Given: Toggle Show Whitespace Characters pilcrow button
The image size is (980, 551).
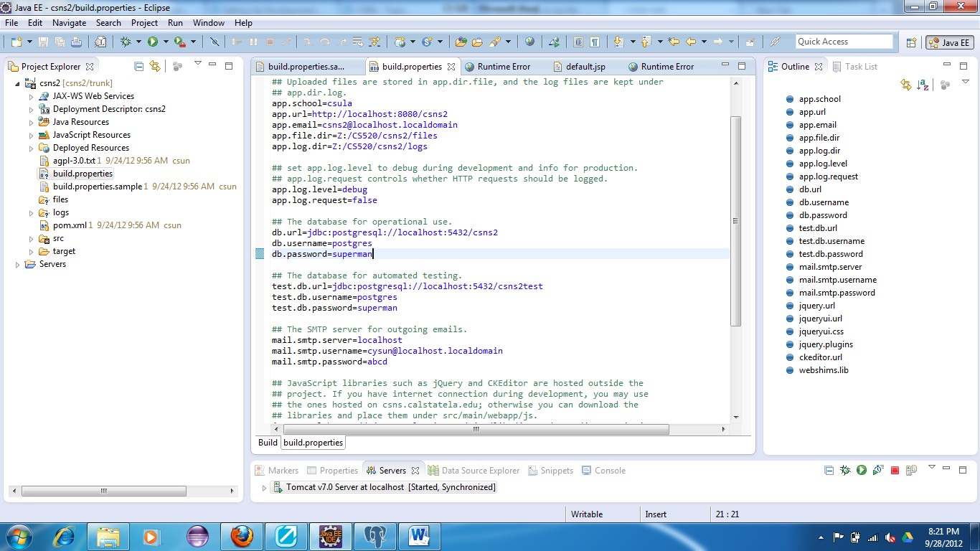Looking at the screenshot, I should pos(595,42).
